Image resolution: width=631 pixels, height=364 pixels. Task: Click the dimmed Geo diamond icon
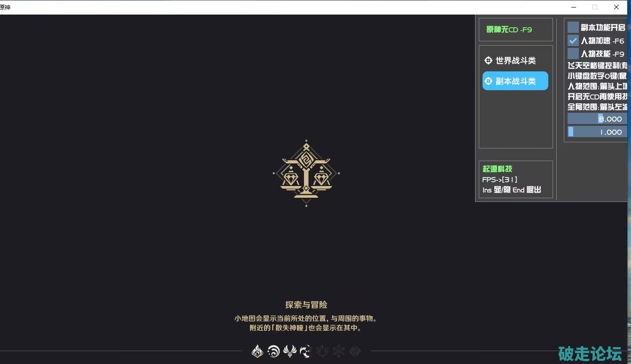tap(355, 351)
